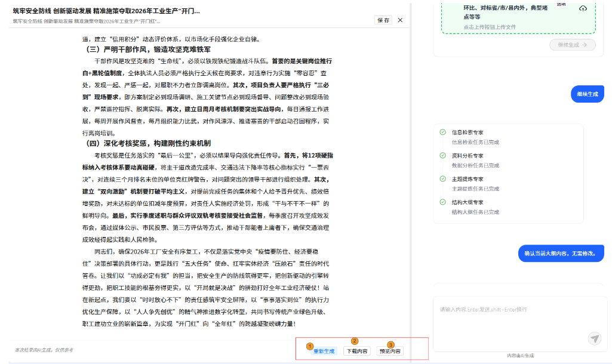
Task: Click the paper-plane send icon
Action: coord(594,338)
